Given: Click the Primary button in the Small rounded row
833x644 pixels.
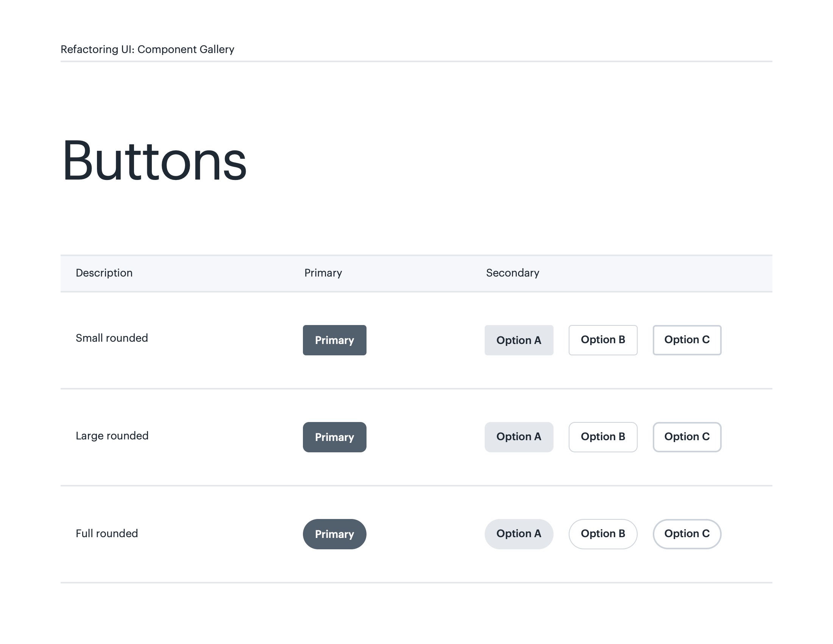Looking at the screenshot, I should pos(334,340).
